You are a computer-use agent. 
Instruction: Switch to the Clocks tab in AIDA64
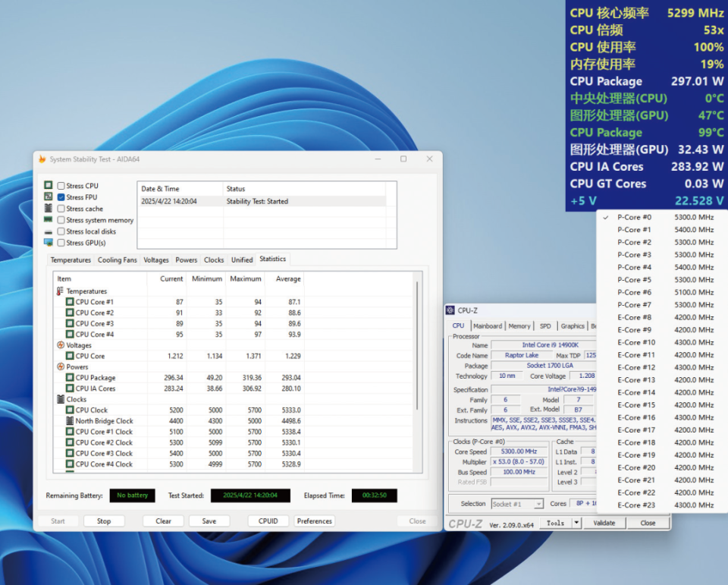pos(214,260)
